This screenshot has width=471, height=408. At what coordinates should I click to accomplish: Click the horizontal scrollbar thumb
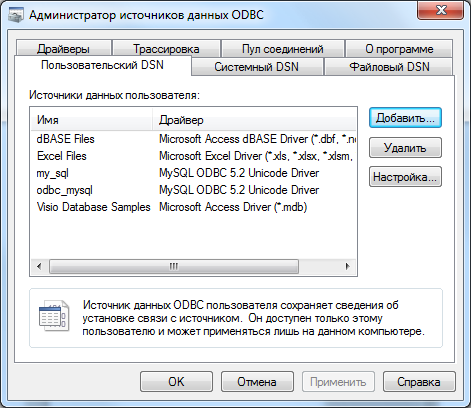(x=174, y=266)
